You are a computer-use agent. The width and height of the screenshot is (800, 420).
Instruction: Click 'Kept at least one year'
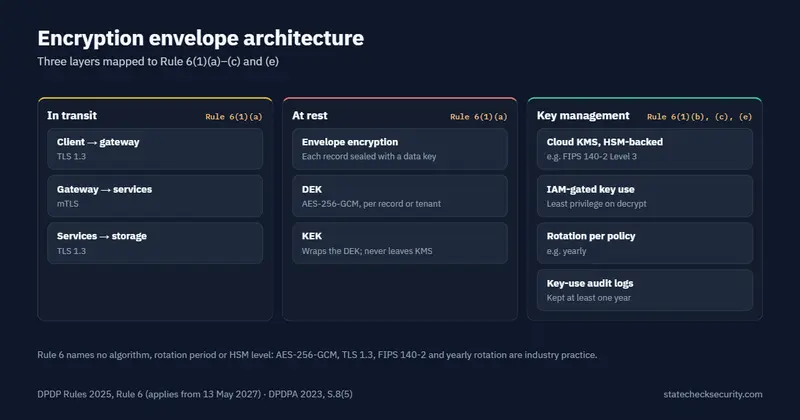(589, 298)
